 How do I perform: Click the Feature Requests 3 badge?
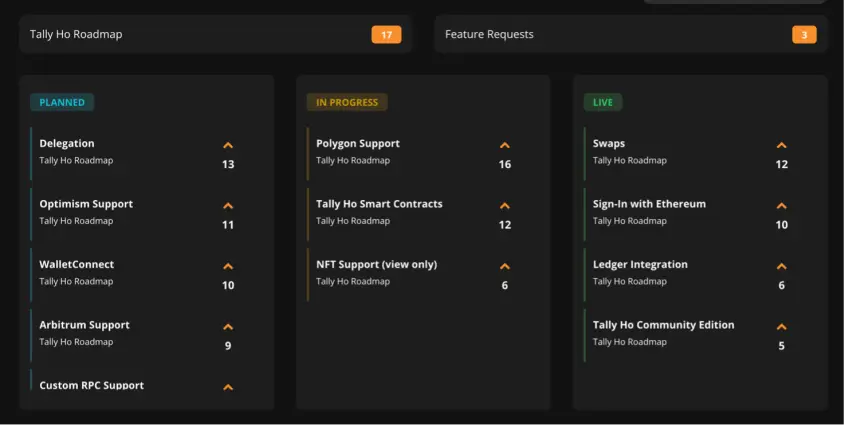804,35
